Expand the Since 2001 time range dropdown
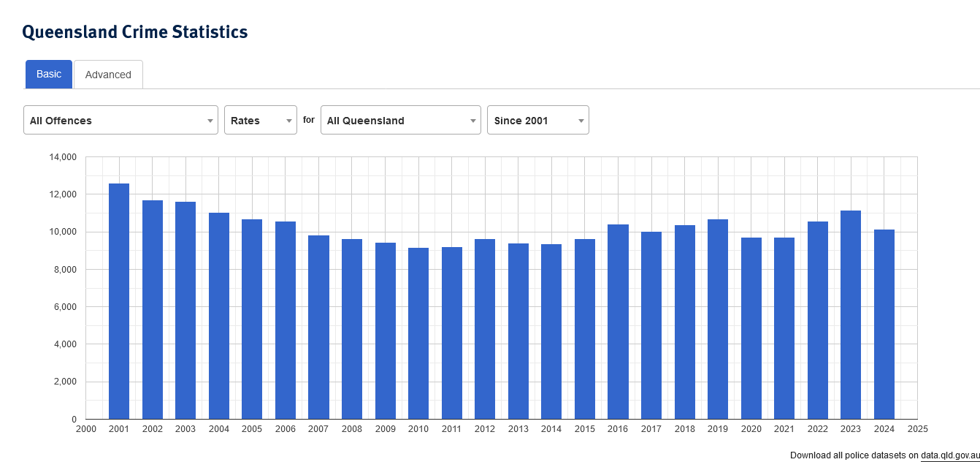Image resolution: width=980 pixels, height=462 pixels. coord(537,121)
